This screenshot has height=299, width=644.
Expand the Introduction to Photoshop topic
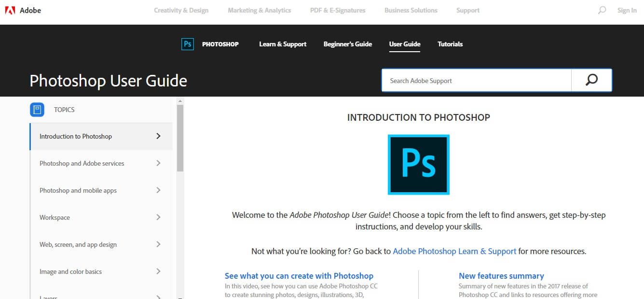158,136
